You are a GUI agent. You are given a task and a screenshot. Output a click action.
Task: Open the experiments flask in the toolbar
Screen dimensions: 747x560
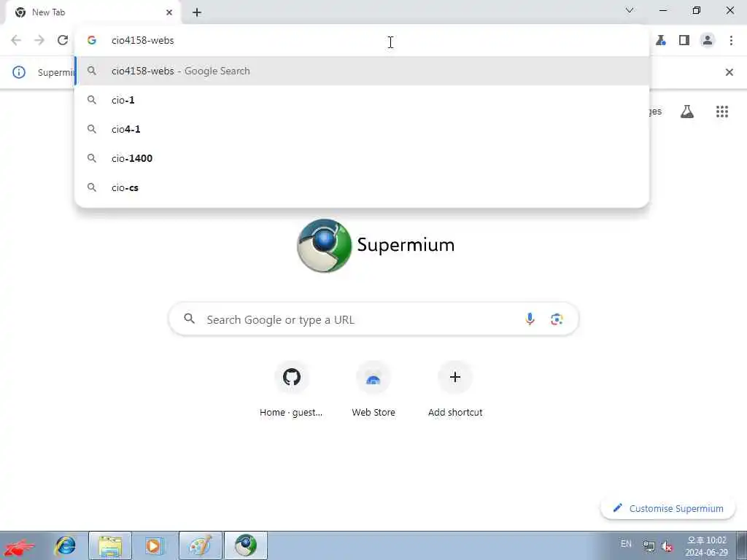click(x=661, y=40)
